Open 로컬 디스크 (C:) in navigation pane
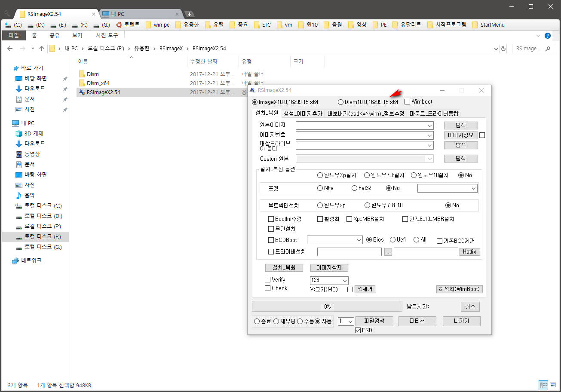 pyautogui.click(x=43, y=205)
